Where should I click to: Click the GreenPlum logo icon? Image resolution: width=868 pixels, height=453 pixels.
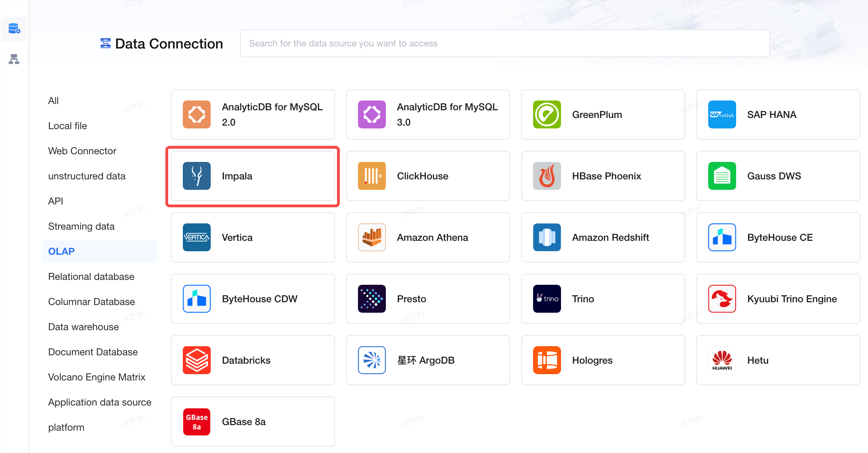click(x=547, y=114)
